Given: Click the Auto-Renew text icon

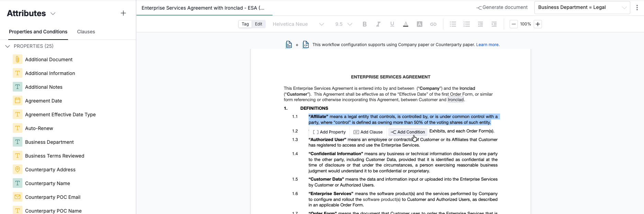Looking at the screenshot, I should [18, 128].
